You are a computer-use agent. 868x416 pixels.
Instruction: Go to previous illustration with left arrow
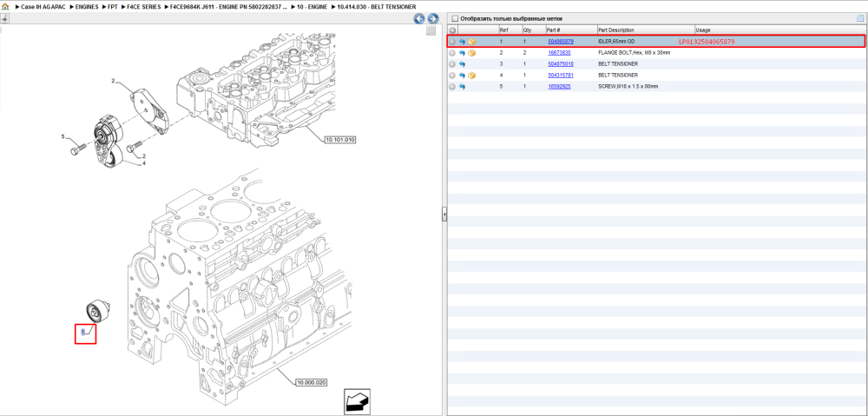click(x=419, y=19)
